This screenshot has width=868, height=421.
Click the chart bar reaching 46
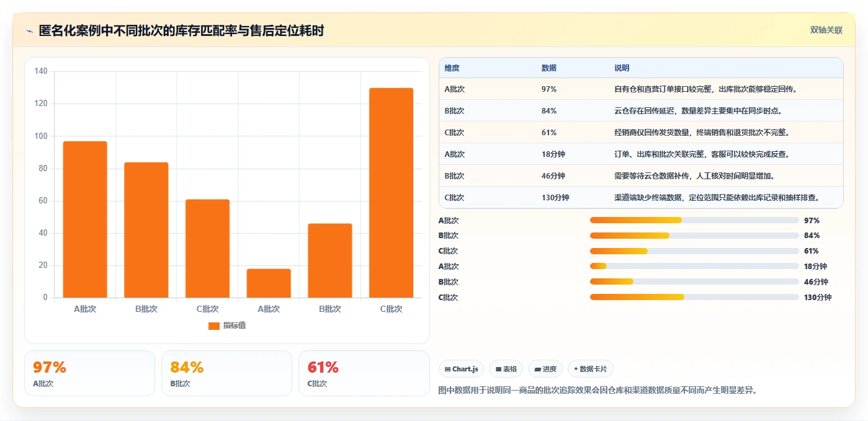click(329, 260)
